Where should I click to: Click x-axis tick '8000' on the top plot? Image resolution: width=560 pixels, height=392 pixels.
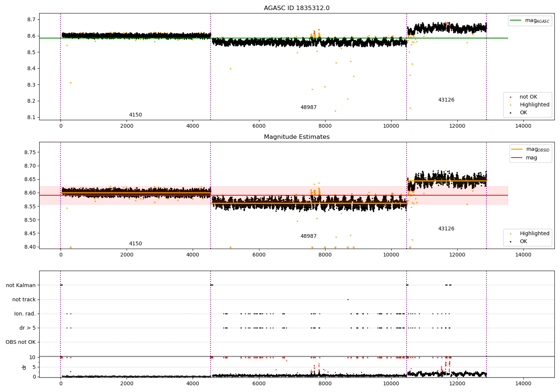[325, 126]
